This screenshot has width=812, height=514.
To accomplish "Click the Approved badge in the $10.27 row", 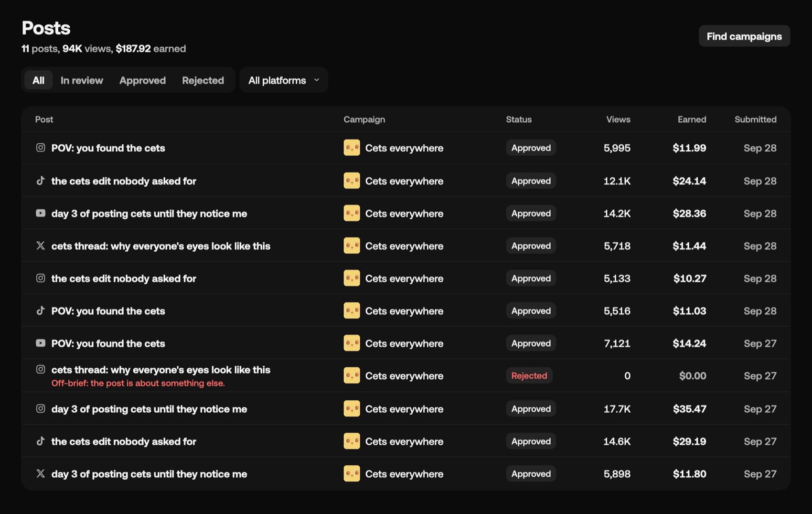I will 531,278.
